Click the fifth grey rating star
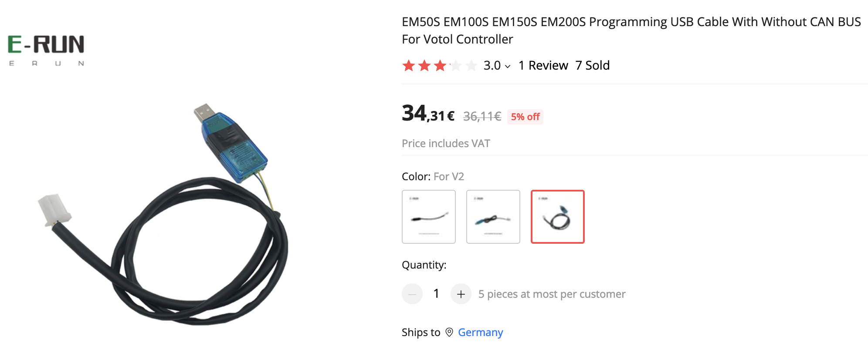This screenshot has width=868, height=343. 471,66
